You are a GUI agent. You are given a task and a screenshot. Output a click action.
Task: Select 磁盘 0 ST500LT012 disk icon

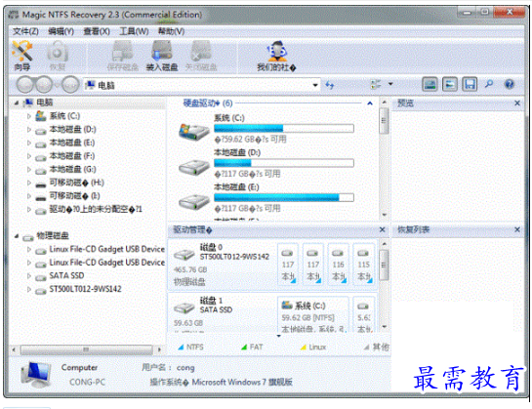pos(184,255)
